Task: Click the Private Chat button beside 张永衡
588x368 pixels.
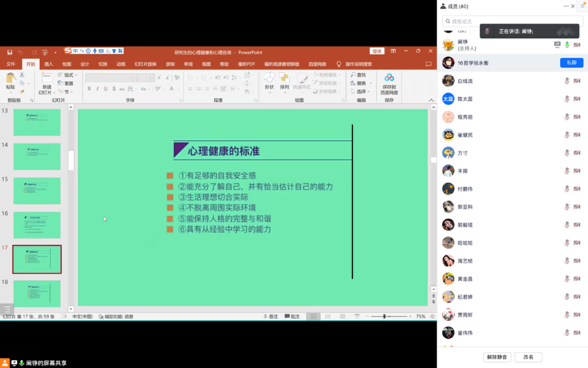Action: coord(571,62)
